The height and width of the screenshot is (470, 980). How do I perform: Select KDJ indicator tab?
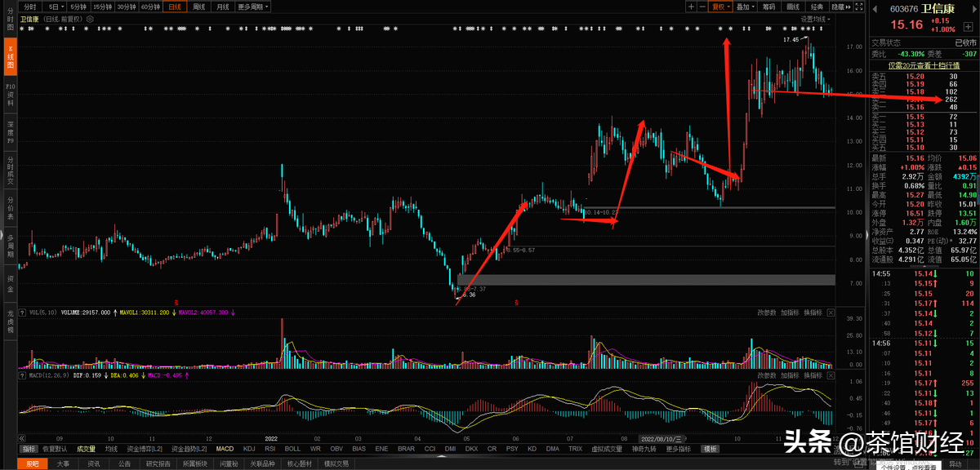click(249, 449)
